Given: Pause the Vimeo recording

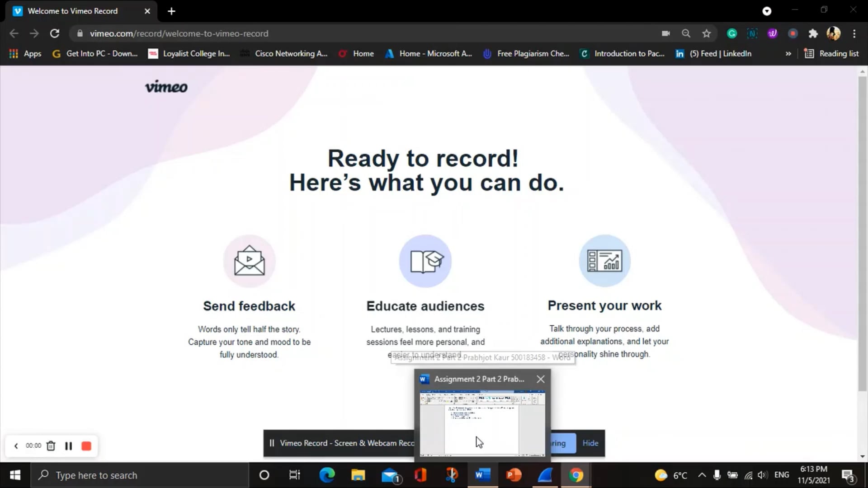Looking at the screenshot, I should (68, 446).
